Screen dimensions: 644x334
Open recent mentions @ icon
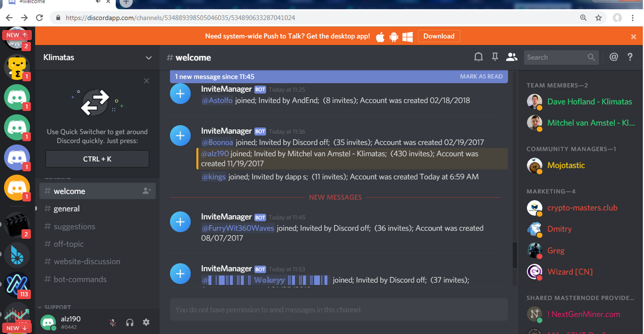click(613, 57)
